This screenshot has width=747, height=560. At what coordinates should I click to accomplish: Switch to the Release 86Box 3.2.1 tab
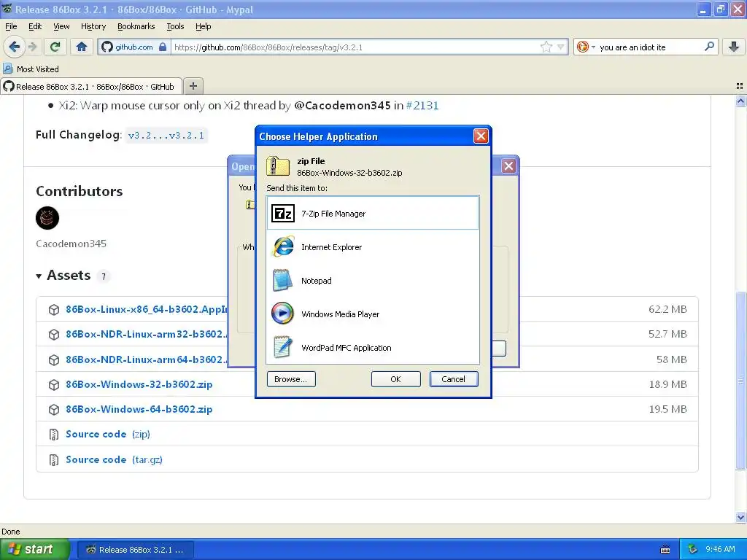pyautogui.click(x=91, y=86)
